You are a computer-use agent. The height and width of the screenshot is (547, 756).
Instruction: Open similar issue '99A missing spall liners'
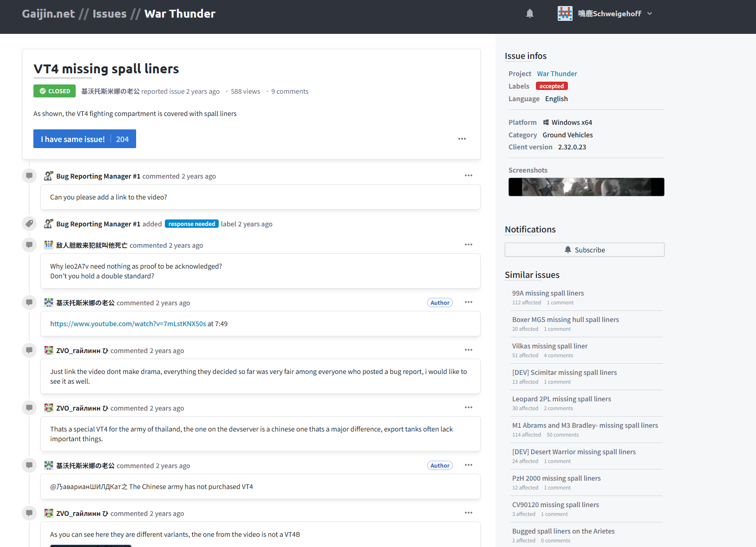click(x=548, y=293)
